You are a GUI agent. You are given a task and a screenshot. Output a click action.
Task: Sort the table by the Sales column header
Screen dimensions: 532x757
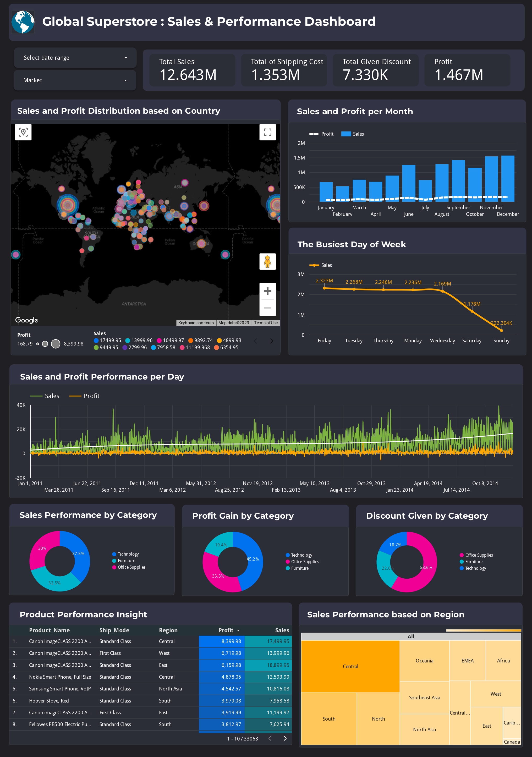click(x=282, y=630)
